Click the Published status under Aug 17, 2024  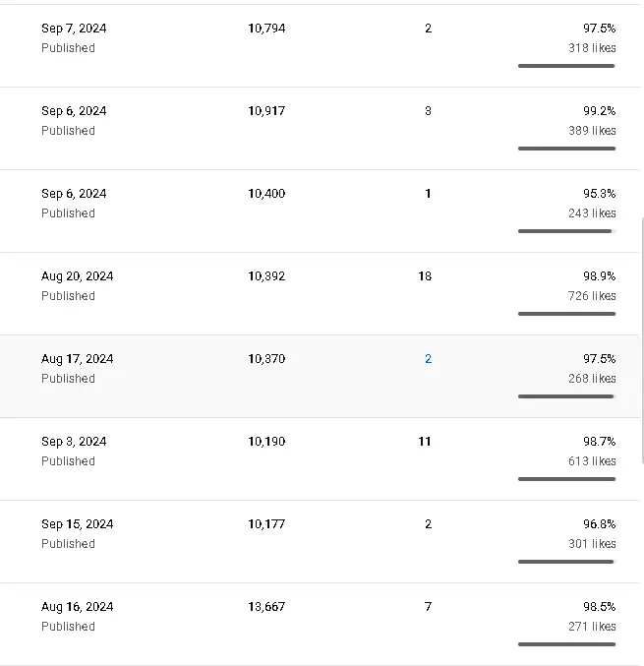tap(68, 379)
